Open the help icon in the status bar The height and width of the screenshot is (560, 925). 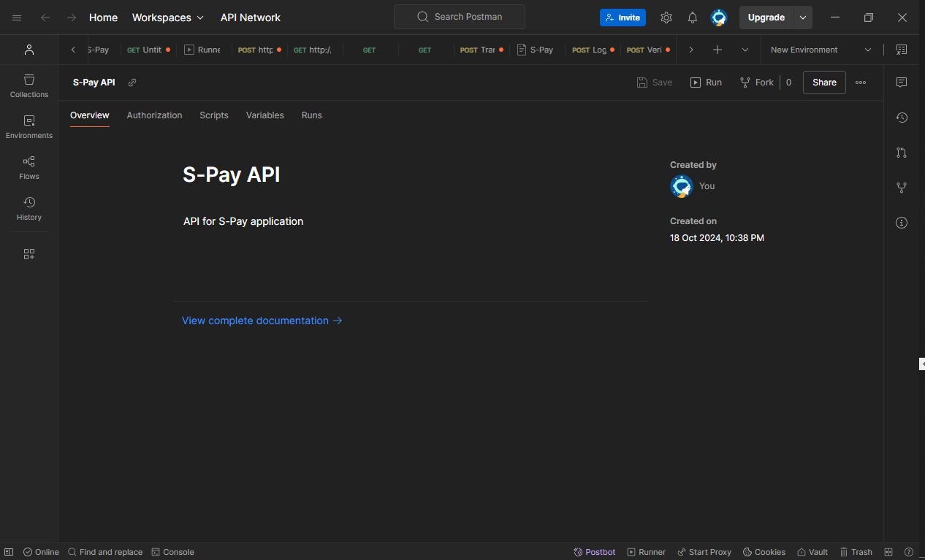(909, 552)
